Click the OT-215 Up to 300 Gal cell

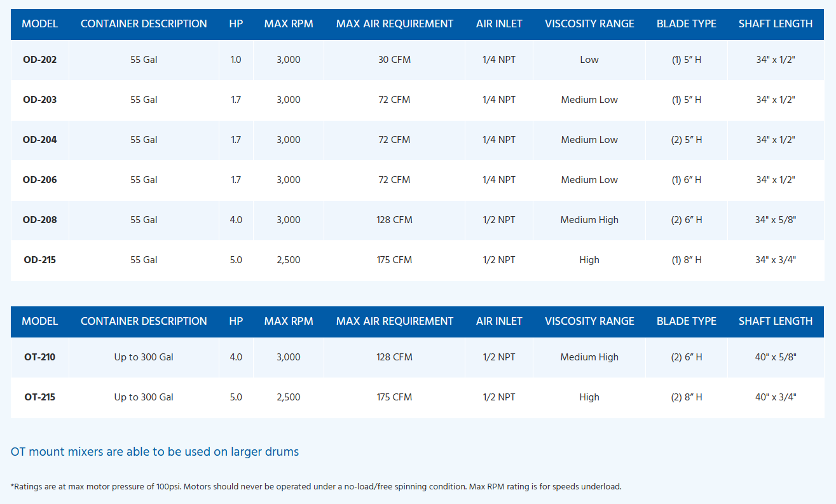click(144, 397)
